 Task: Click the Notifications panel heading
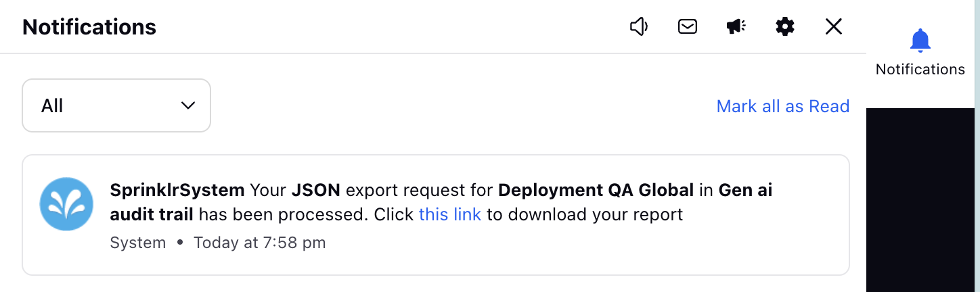tap(89, 27)
